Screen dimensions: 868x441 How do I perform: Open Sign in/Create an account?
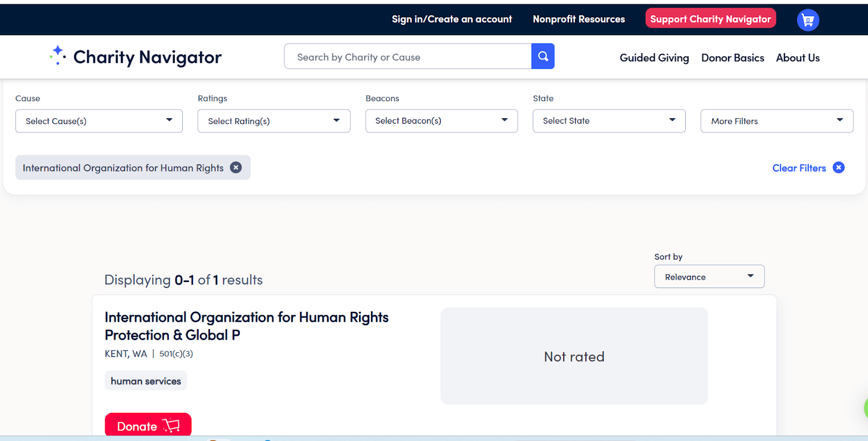tap(451, 19)
